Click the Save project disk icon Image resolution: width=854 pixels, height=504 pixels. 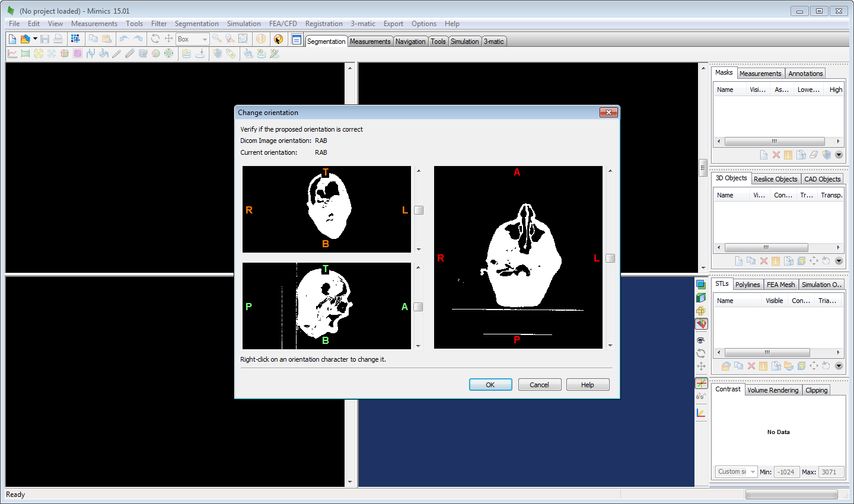click(44, 39)
